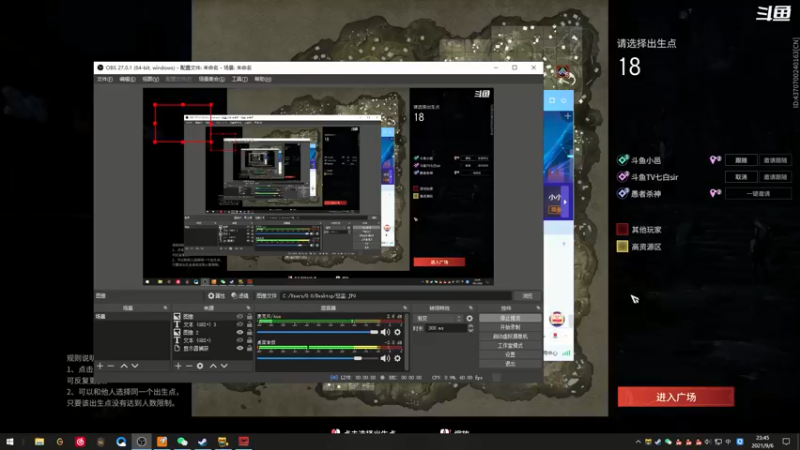The image size is (800, 450).
Task: Click the location pin next to 斗鱼小邑
Action: click(715, 160)
